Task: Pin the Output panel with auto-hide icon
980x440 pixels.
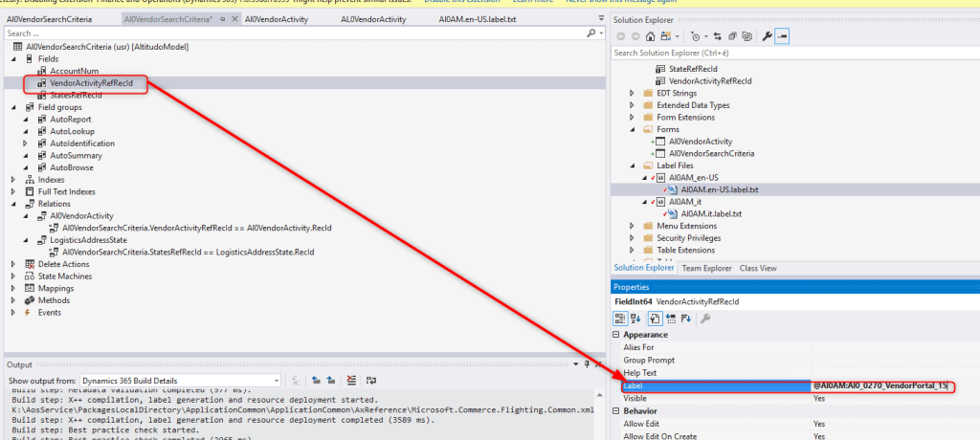Action: (587, 364)
